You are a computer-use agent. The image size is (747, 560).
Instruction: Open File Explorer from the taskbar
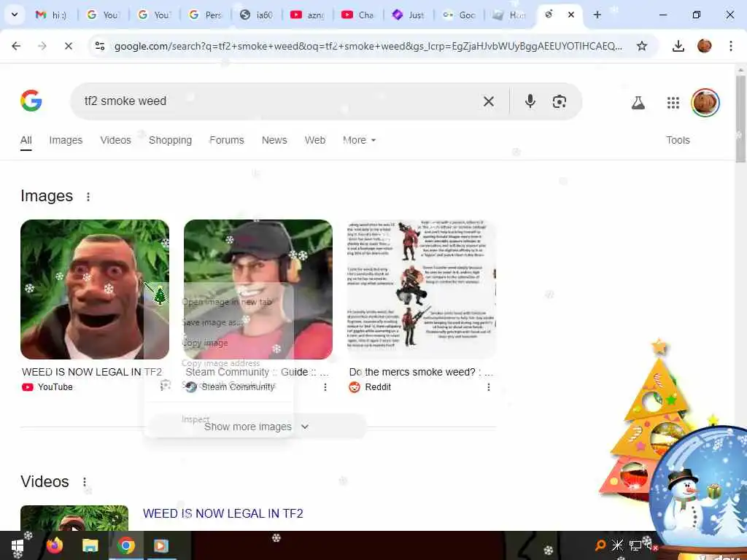tap(90, 545)
